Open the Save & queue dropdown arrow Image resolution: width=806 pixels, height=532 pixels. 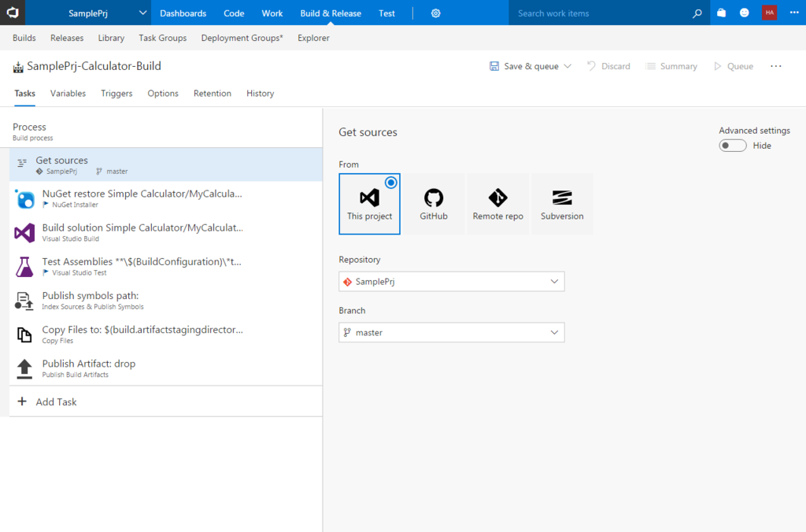(x=568, y=66)
